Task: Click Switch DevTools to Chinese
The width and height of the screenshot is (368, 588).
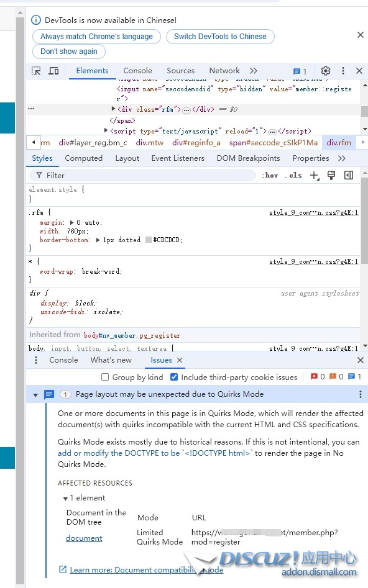Action: 220,37
